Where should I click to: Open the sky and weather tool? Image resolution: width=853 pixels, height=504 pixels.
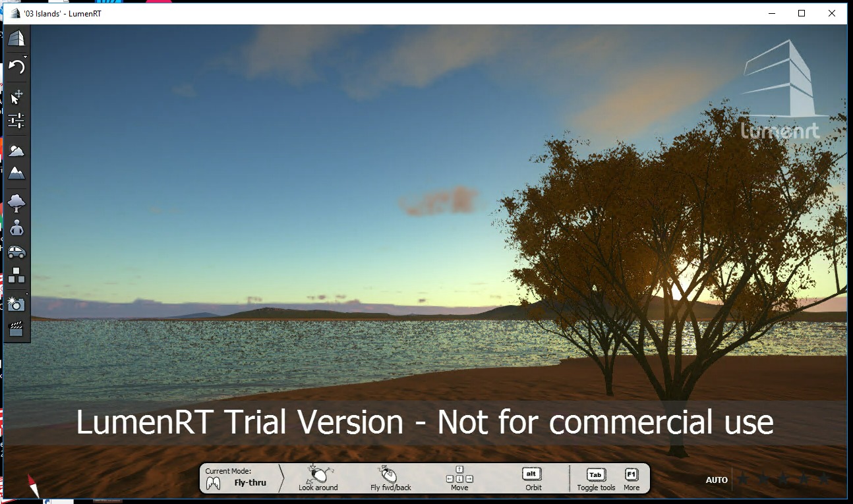click(x=16, y=150)
